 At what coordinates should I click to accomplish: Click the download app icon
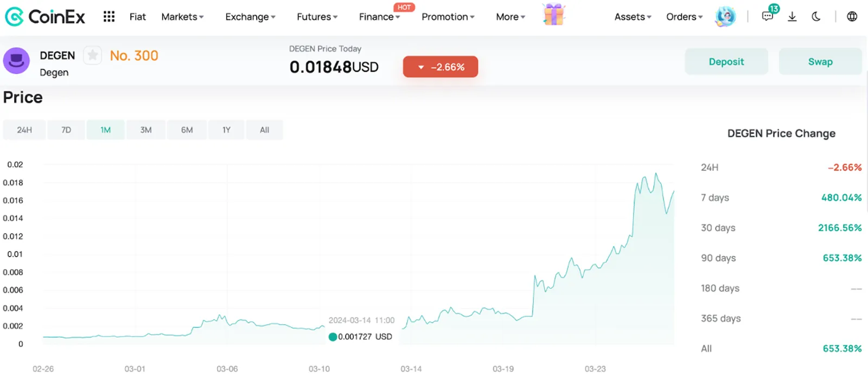click(x=792, y=17)
